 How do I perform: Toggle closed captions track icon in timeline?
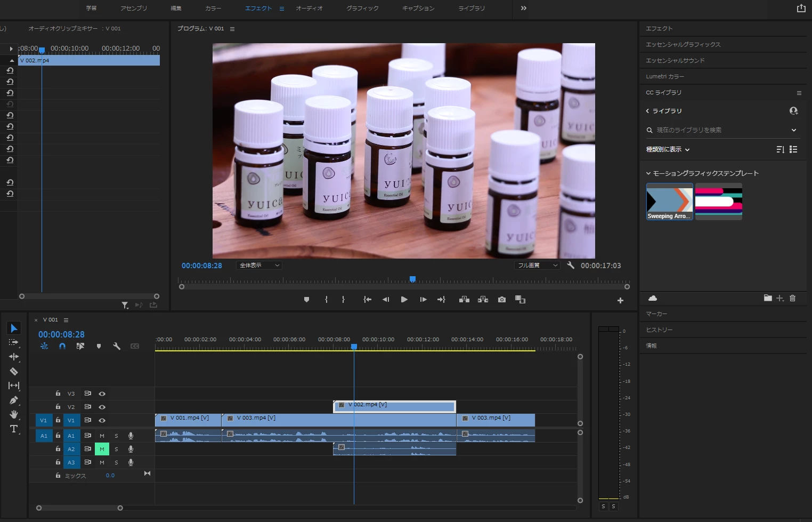[135, 346]
